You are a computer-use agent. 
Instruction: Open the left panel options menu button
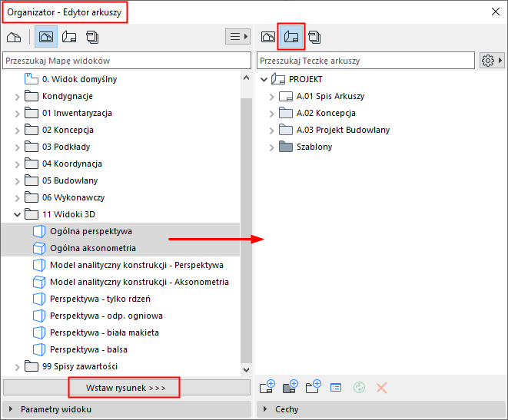click(x=237, y=37)
